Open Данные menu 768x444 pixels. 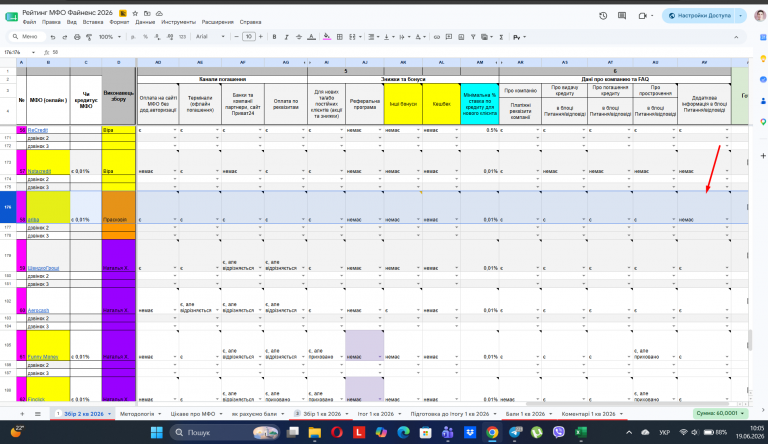pyautogui.click(x=145, y=22)
